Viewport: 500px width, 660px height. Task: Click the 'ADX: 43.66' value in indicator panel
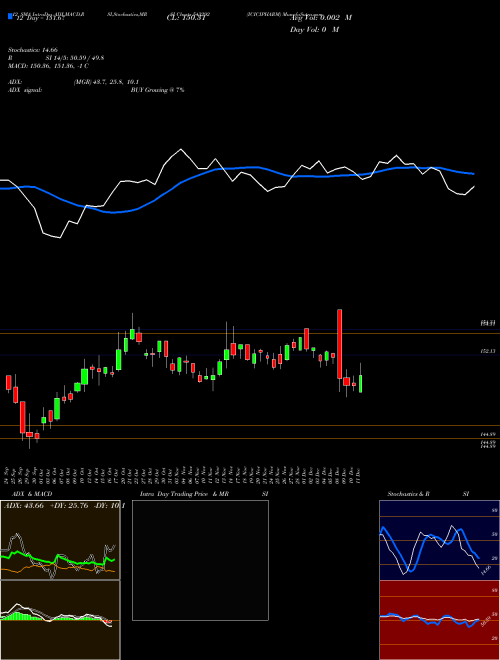coord(24,506)
